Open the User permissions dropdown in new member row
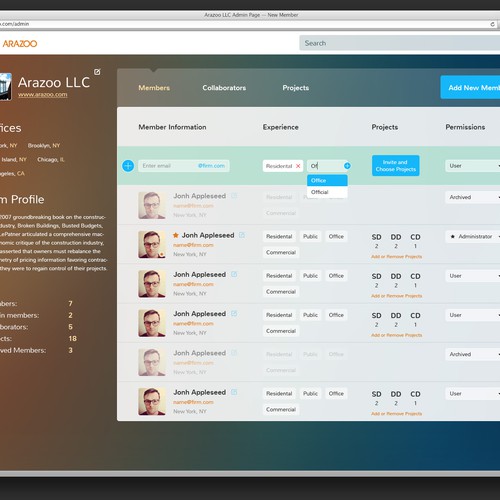 click(473, 166)
